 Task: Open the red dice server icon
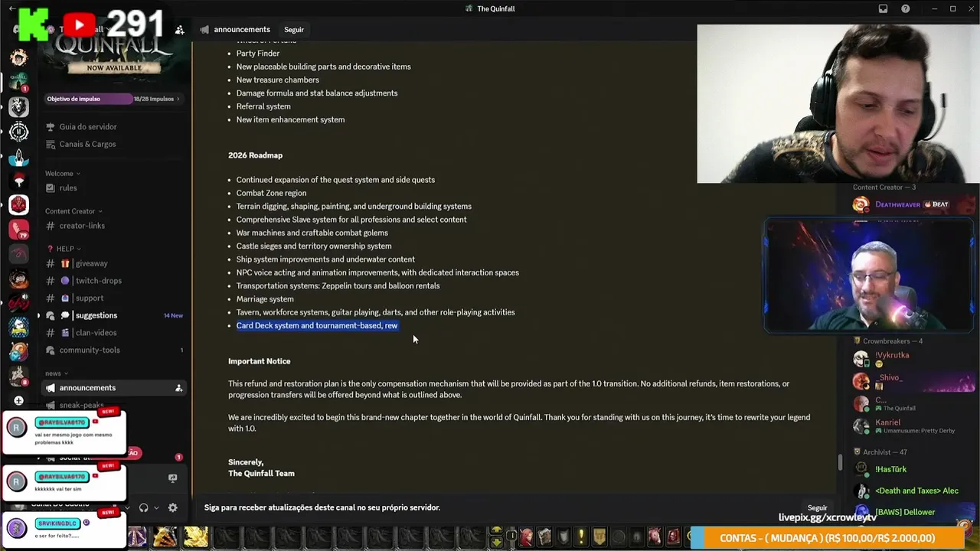click(18, 204)
